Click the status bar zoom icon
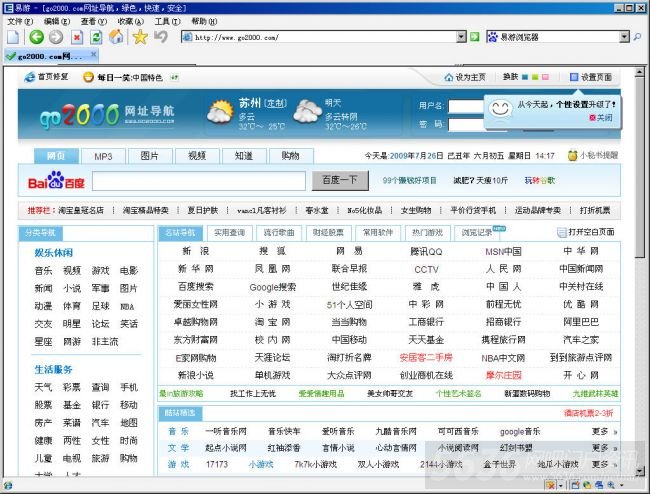 point(611,485)
